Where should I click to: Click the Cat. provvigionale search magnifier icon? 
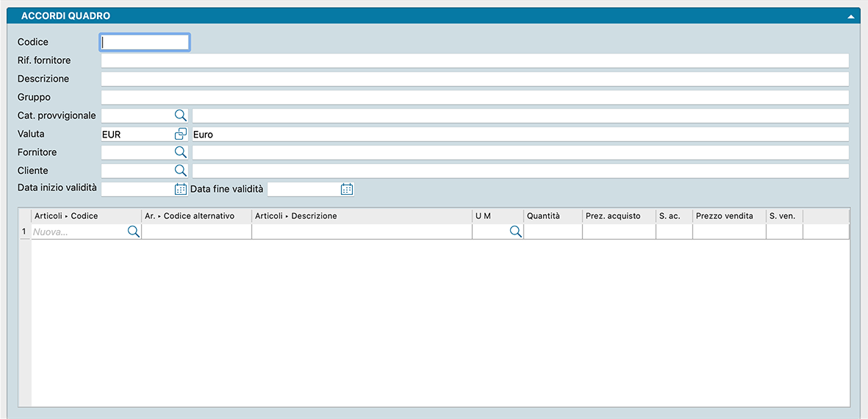pyautogui.click(x=180, y=115)
